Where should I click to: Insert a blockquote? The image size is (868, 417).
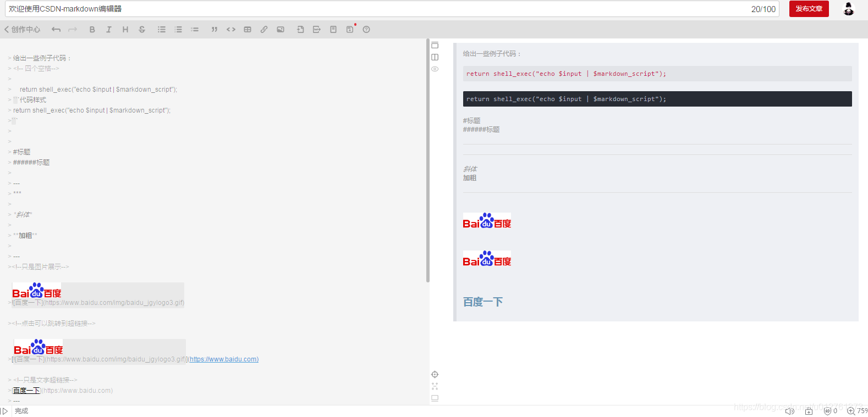[215, 30]
